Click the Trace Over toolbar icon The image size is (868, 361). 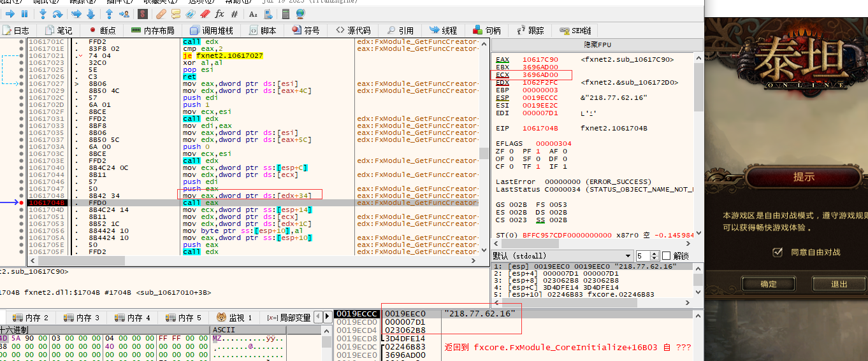(x=90, y=13)
